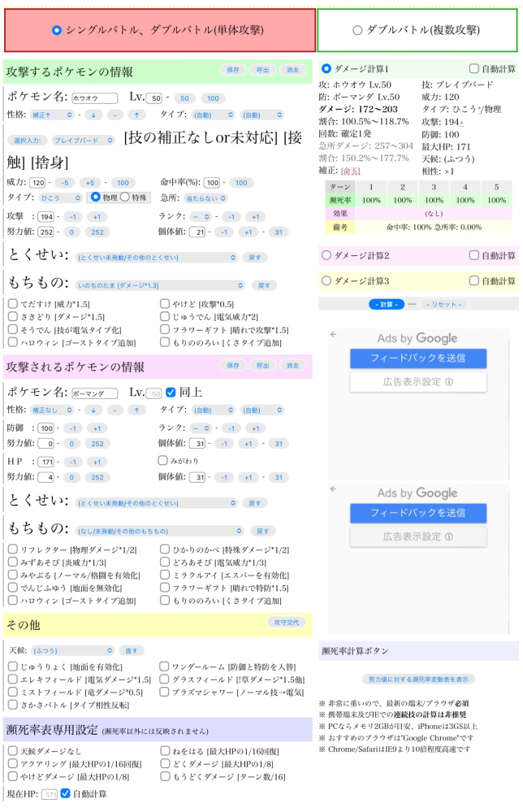Click the +5 button next to 威力
Screen dimensions: 523x812
pyautogui.click(x=90, y=183)
